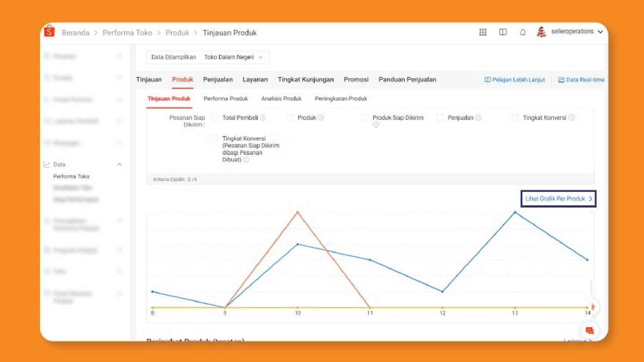Click the Data chart icon in sidebar
The height and width of the screenshot is (362, 644).
point(47,164)
